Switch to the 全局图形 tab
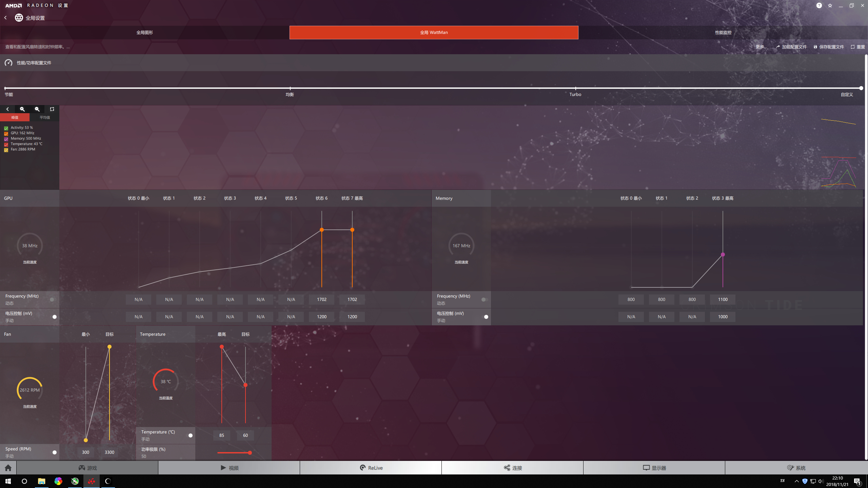Screen dimensions: 868x488 (145, 33)
